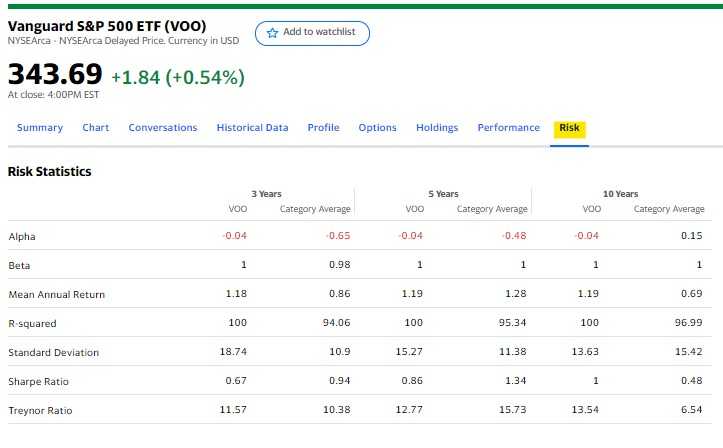
Task: Open the Conversations tab
Action: point(163,128)
